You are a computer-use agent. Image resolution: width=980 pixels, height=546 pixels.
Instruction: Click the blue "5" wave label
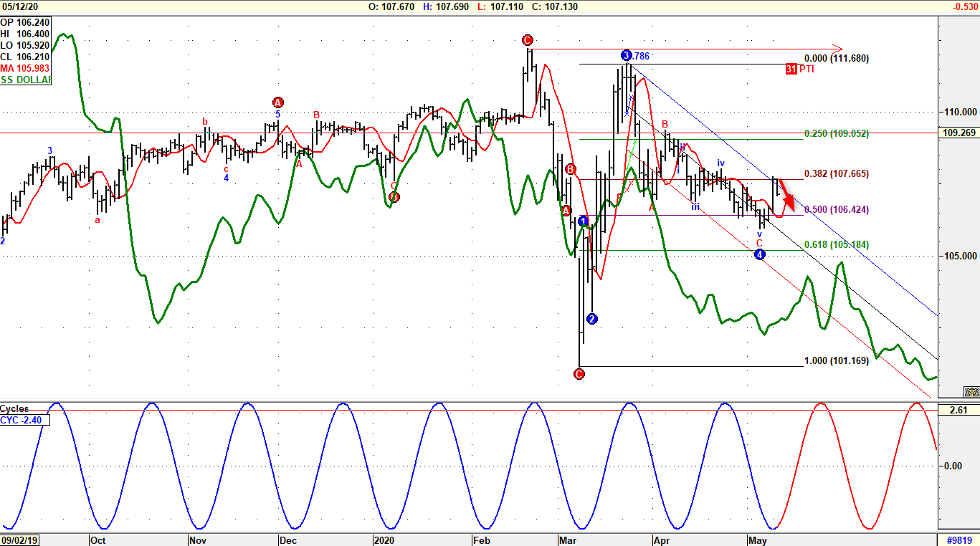coord(277,114)
